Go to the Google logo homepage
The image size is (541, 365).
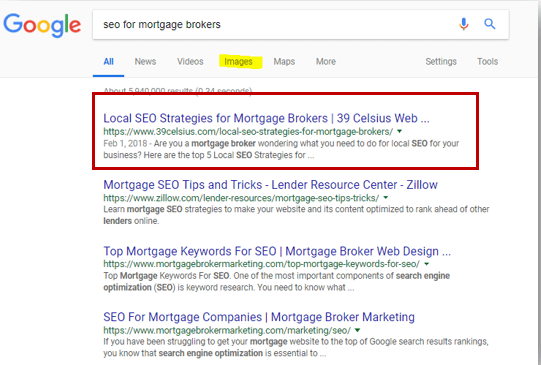(x=42, y=26)
